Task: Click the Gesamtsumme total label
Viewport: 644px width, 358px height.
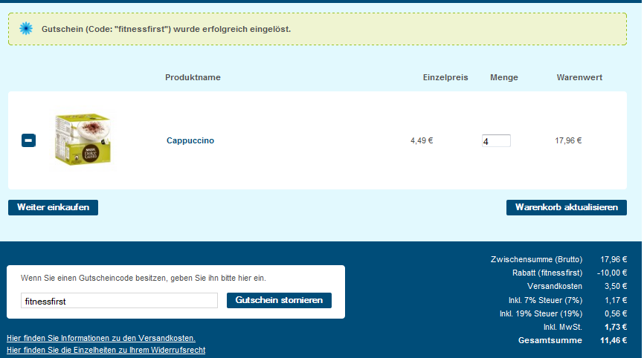Action: point(550,340)
